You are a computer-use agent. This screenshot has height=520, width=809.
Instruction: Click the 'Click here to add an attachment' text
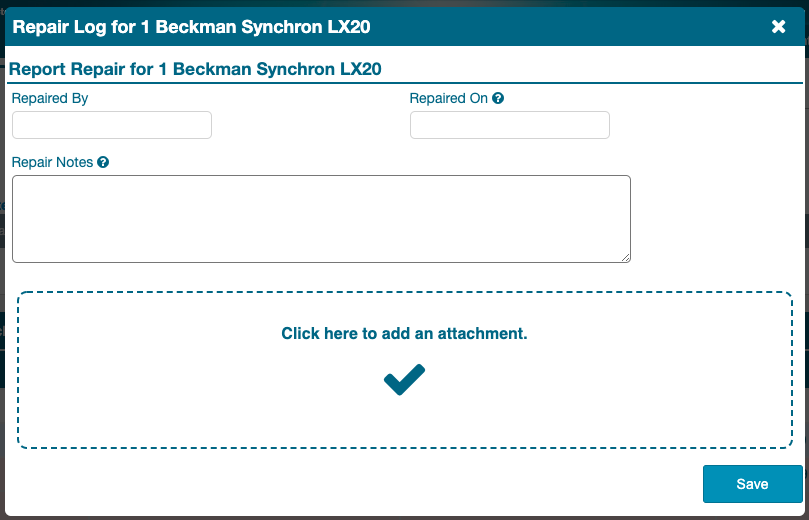404,334
